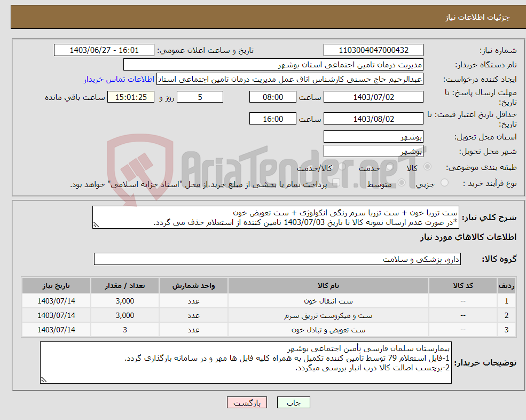The height and width of the screenshot is (420, 526).
Task: Click the date 1403/07/14 in row 1
Action: pyautogui.click(x=56, y=301)
